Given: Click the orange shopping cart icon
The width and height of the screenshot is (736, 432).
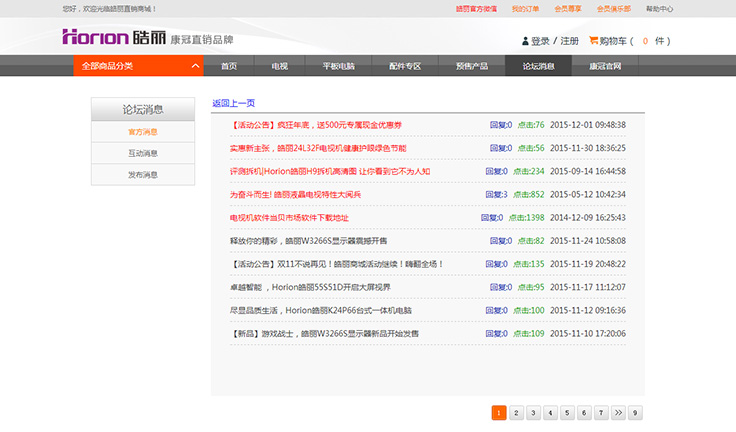Looking at the screenshot, I should [593, 40].
